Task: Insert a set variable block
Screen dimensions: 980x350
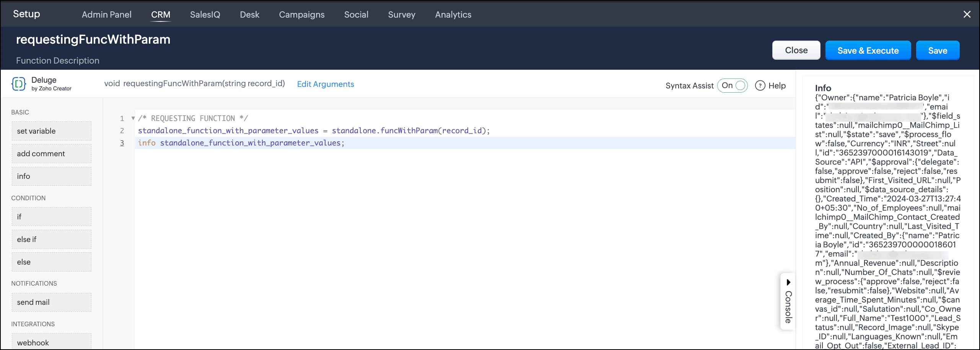Action: click(x=51, y=131)
